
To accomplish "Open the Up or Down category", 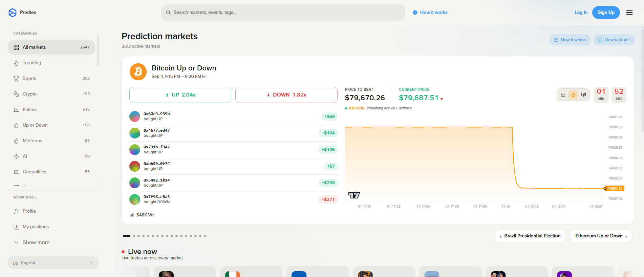I will point(51,125).
